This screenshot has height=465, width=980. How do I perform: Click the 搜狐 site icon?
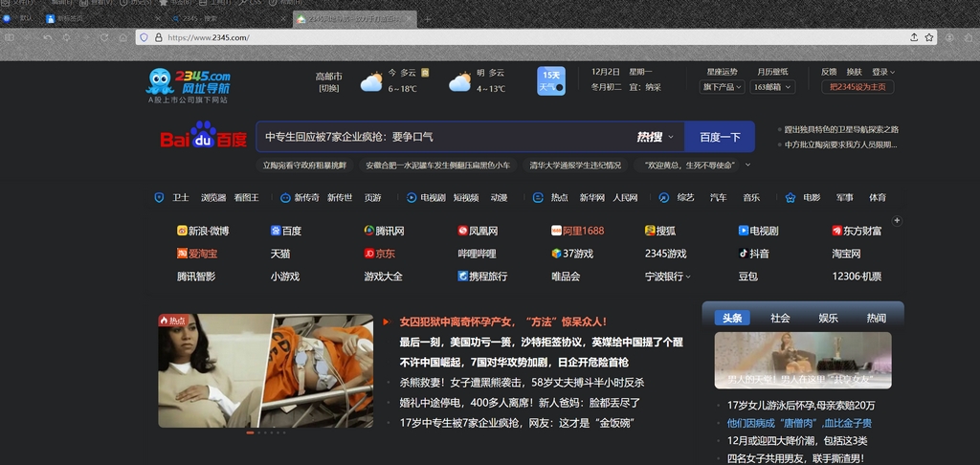[x=650, y=231]
